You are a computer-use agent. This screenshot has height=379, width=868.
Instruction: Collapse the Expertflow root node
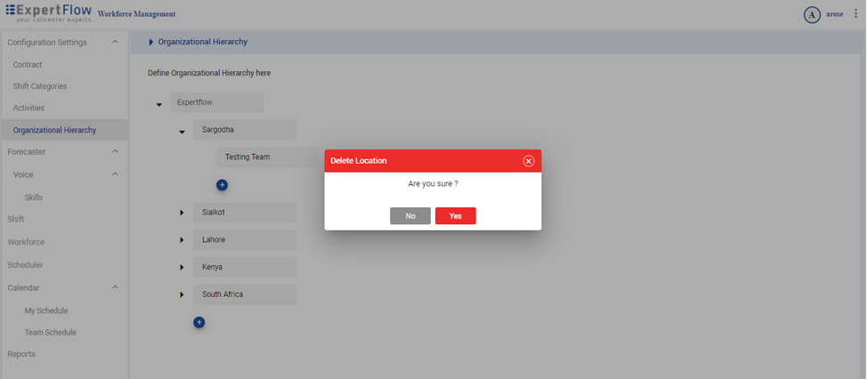159,104
